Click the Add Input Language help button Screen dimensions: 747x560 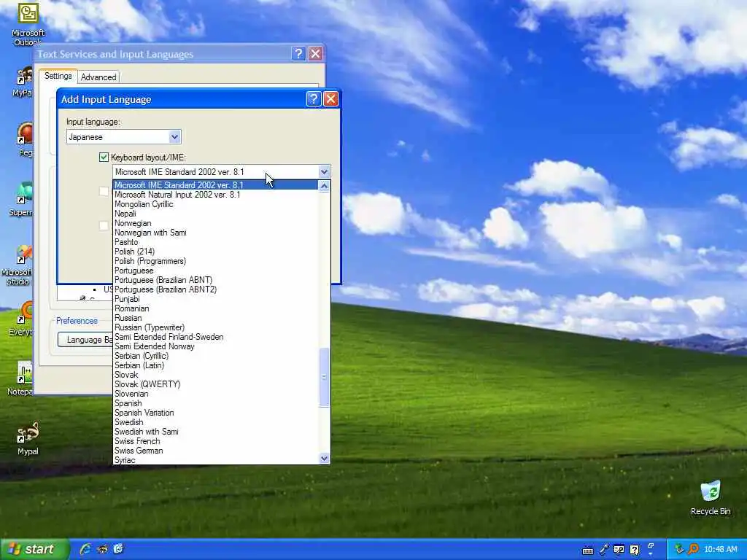click(313, 99)
